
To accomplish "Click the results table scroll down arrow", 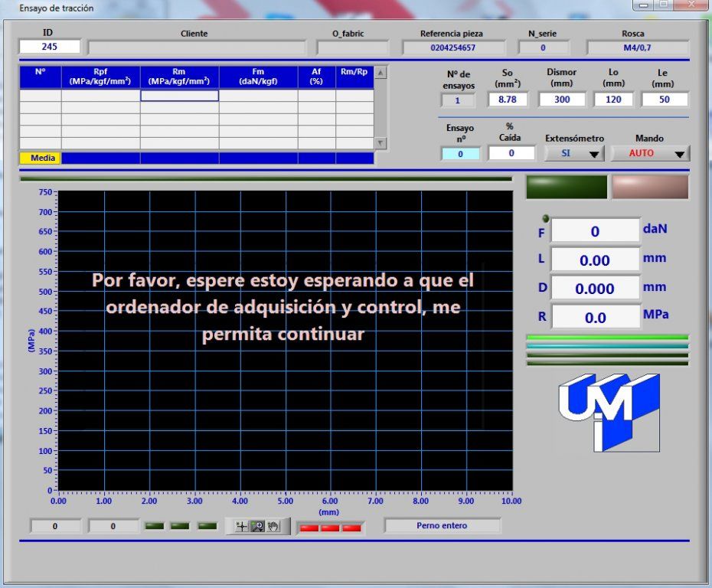I will click(380, 143).
